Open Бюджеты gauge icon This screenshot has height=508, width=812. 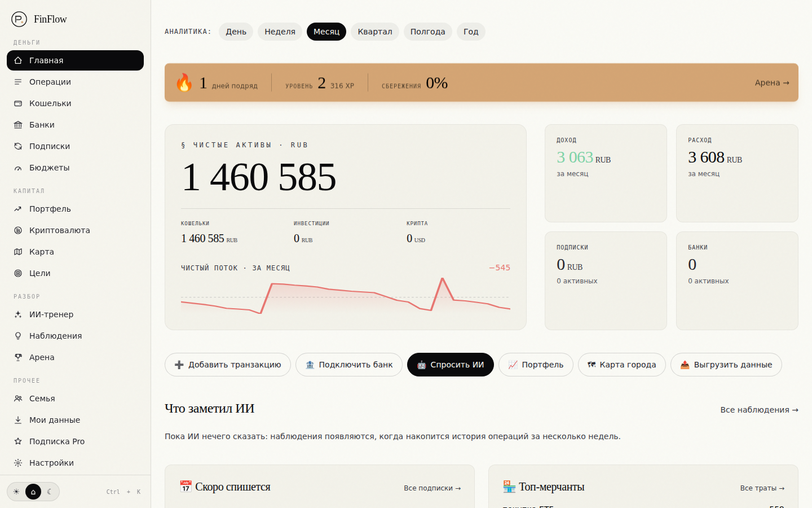coord(18,168)
